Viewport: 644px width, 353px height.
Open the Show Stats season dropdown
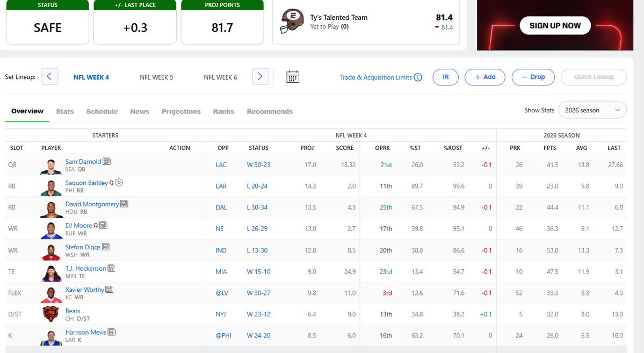pyautogui.click(x=592, y=110)
